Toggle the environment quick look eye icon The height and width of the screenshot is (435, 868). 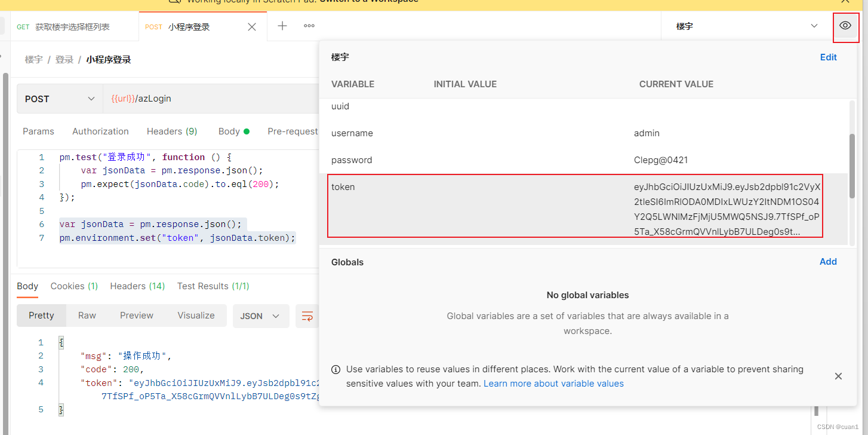tap(845, 26)
